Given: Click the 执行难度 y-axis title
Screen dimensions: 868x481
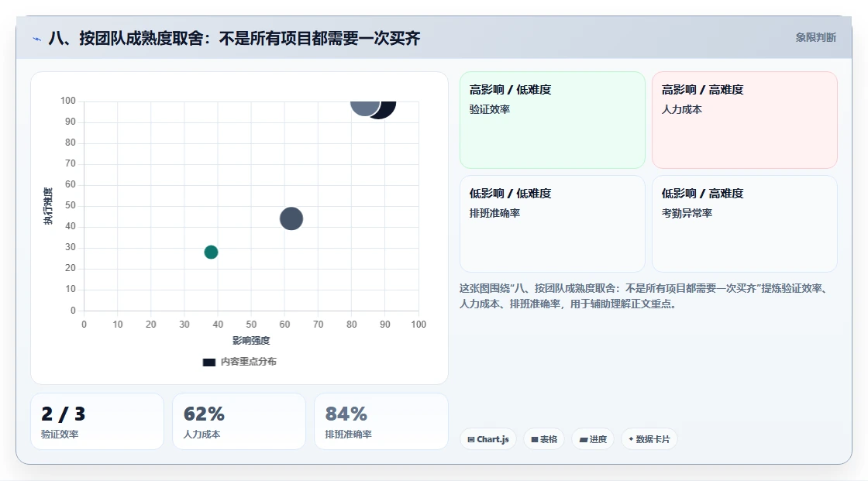Looking at the screenshot, I should 48,206.
